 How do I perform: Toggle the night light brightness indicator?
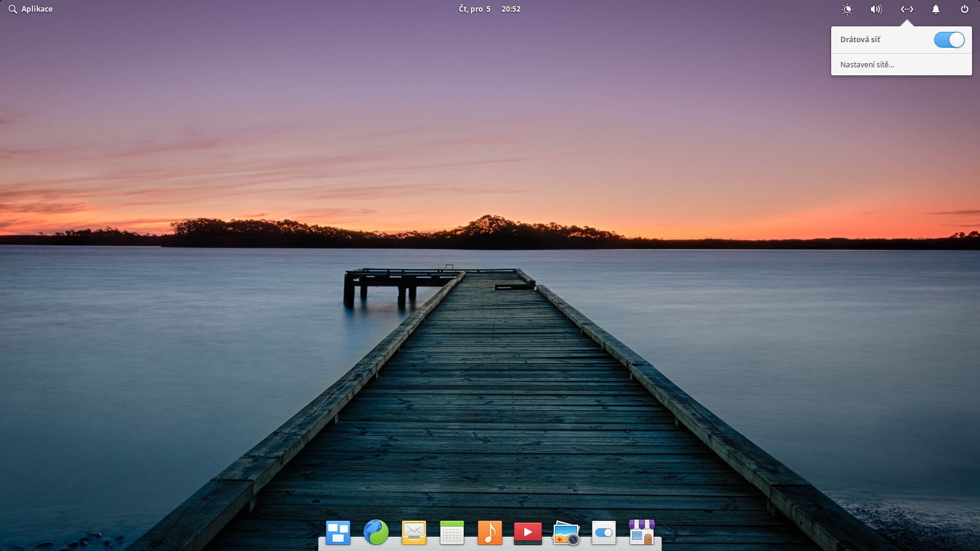(848, 9)
